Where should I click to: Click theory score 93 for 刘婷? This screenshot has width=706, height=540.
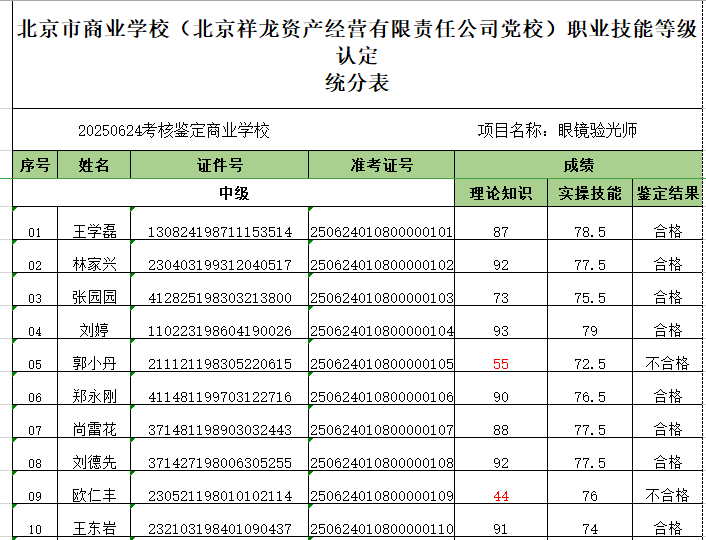click(501, 331)
